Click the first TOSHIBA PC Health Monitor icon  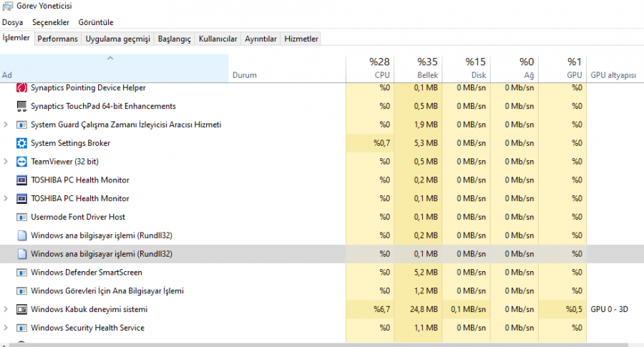(x=21, y=180)
